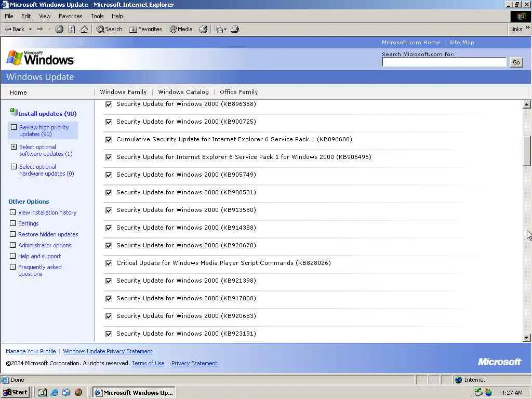Uncheck Critical Update KB828026 for Media Player
532x399 pixels.
point(109,263)
